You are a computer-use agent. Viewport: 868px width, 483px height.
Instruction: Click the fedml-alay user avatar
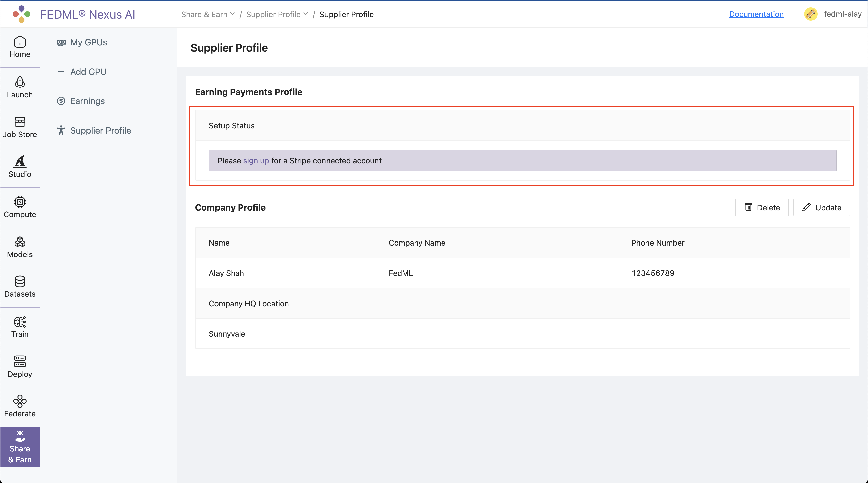click(810, 14)
